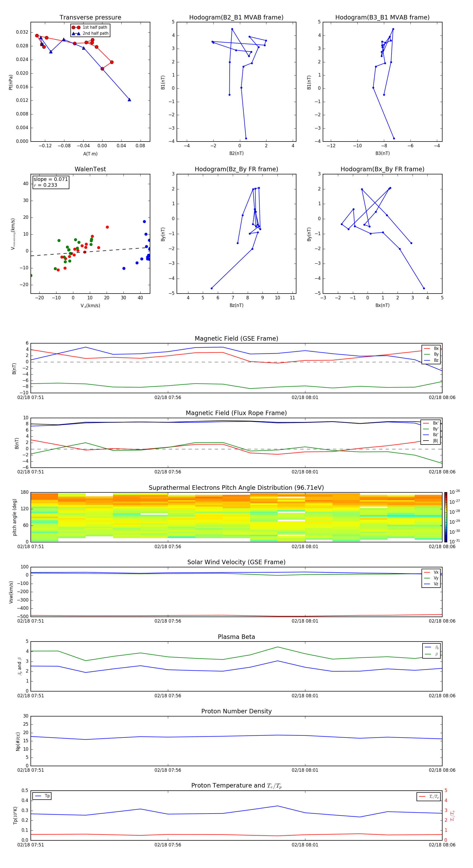Click the '180' pitch angle tick label
473x868 pixels.
point(25,492)
